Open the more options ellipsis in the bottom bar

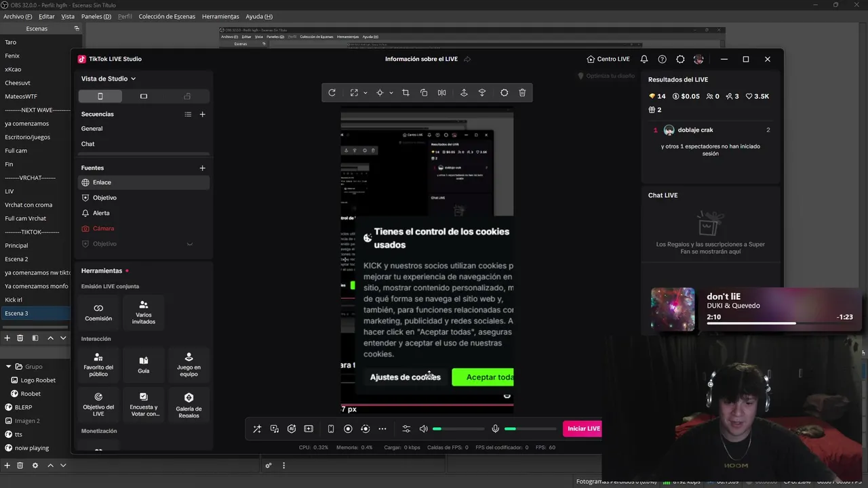[382, 428]
